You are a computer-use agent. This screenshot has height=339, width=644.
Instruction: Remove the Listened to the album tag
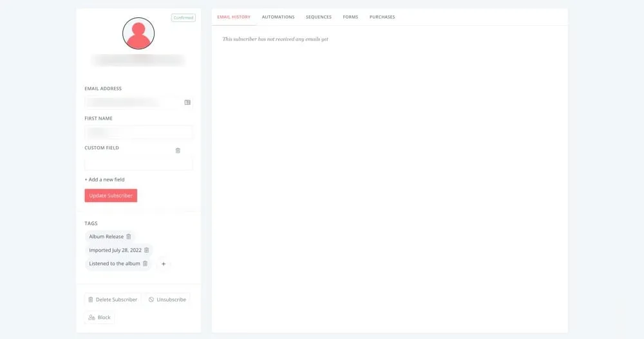(145, 264)
